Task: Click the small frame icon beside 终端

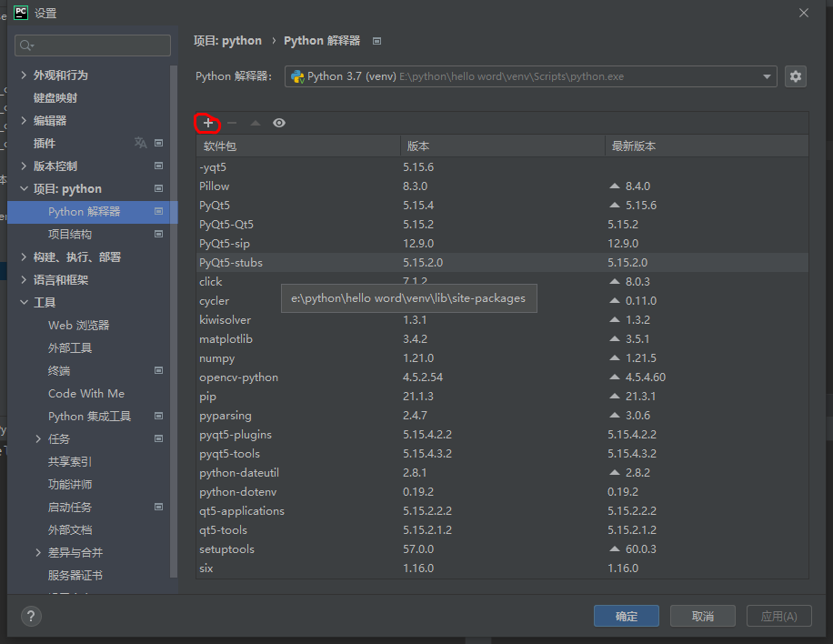Action: click(159, 370)
